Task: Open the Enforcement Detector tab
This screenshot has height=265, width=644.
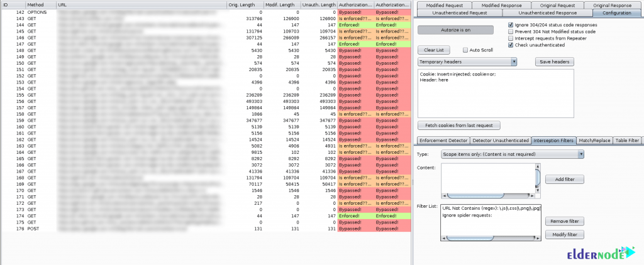Action: (443, 140)
